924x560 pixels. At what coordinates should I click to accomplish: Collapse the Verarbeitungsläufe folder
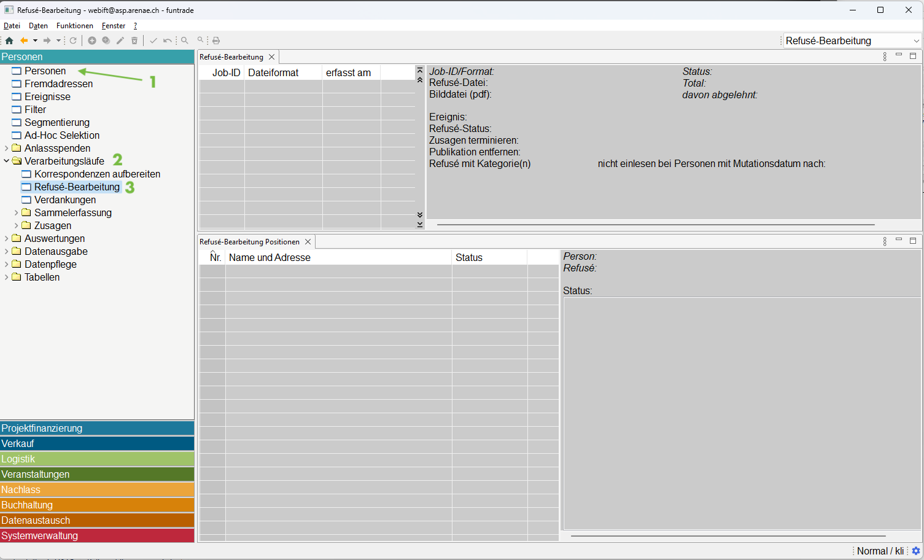pos(7,161)
